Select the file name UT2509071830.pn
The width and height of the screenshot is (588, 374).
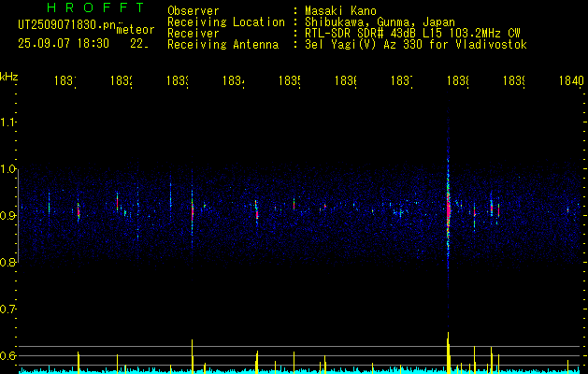coord(66,25)
